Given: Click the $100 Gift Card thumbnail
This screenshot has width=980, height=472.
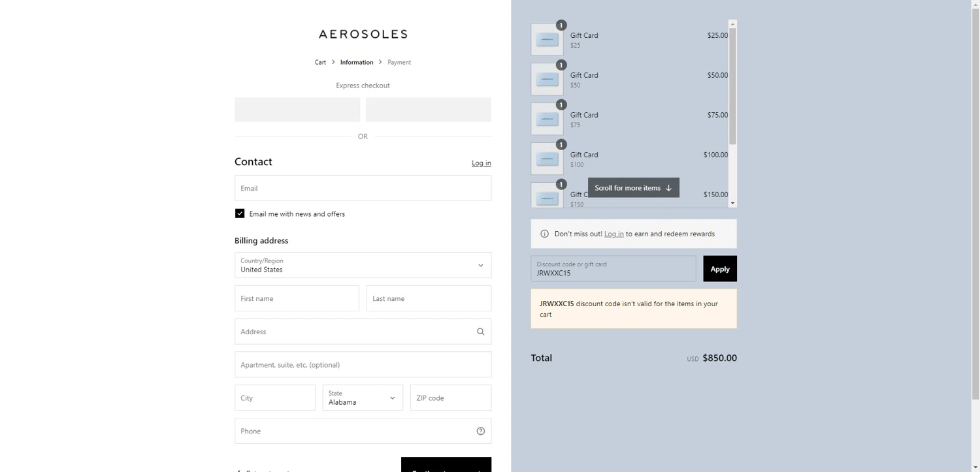Looking at the screenshot, I should click(547, 159).
